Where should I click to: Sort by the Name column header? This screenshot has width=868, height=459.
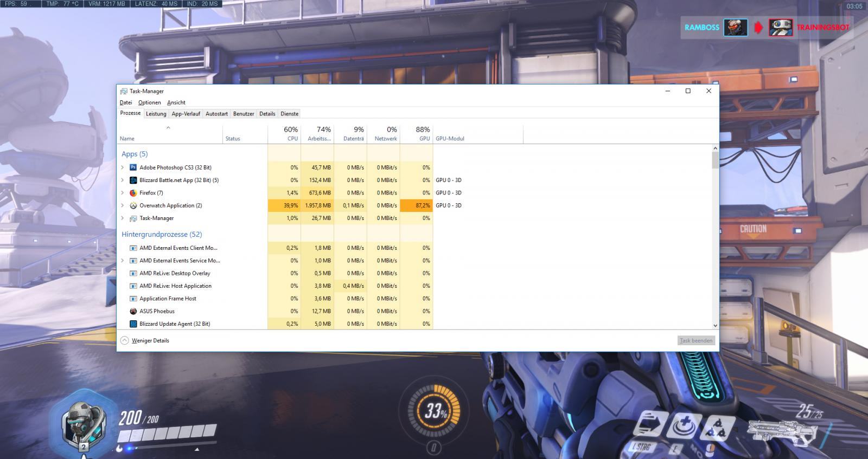(170, 134)
